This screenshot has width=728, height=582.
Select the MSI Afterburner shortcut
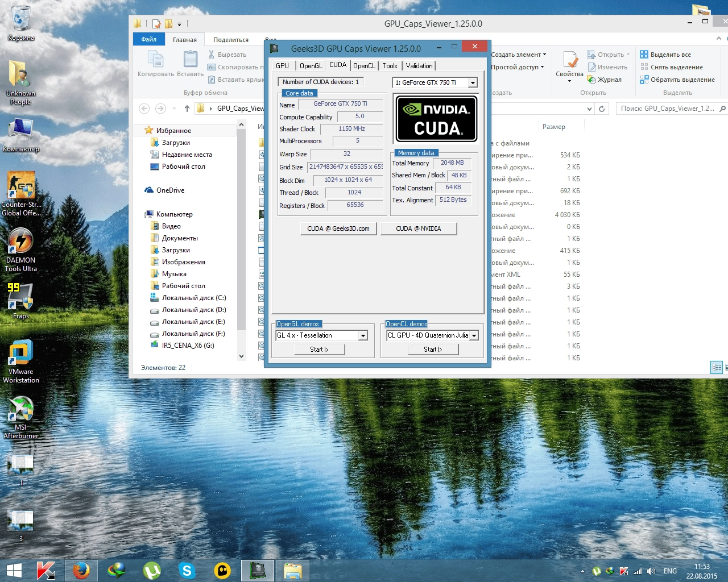click(21, 417)
